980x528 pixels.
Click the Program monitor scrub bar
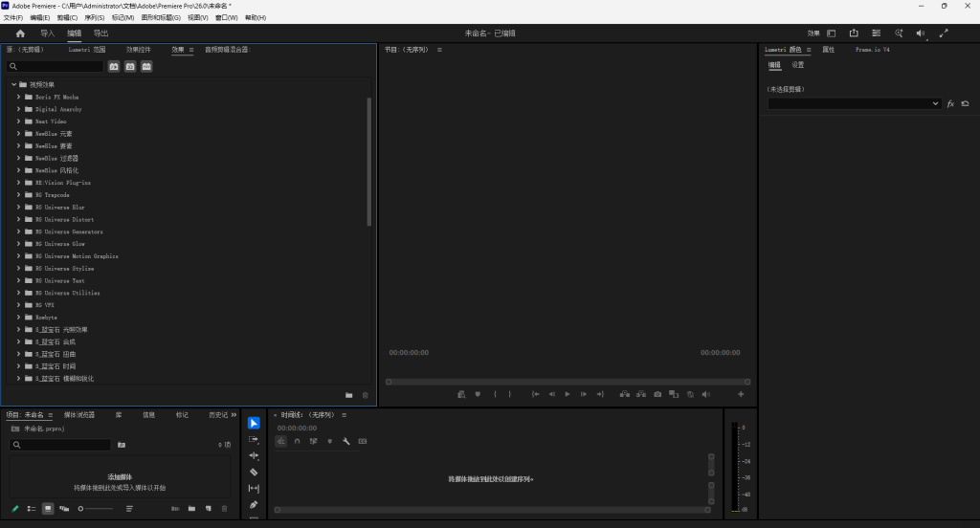pyautogui.click(x=568, y=382)
